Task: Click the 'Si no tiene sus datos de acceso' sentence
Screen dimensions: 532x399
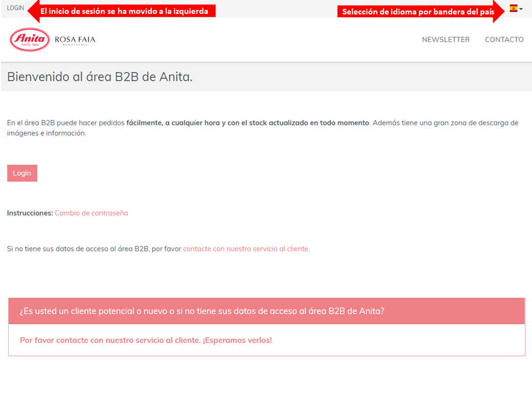Action: pyautogui.click(x=94, y=249)
